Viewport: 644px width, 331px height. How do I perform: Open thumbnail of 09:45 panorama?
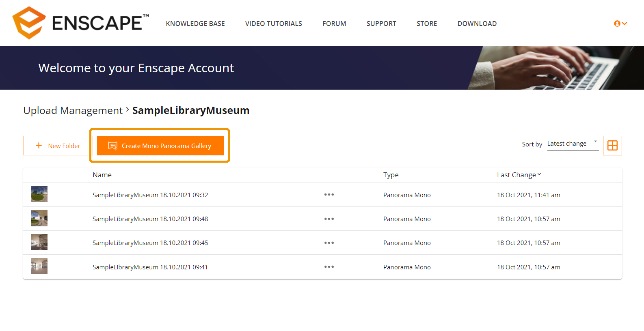[39, 242]
